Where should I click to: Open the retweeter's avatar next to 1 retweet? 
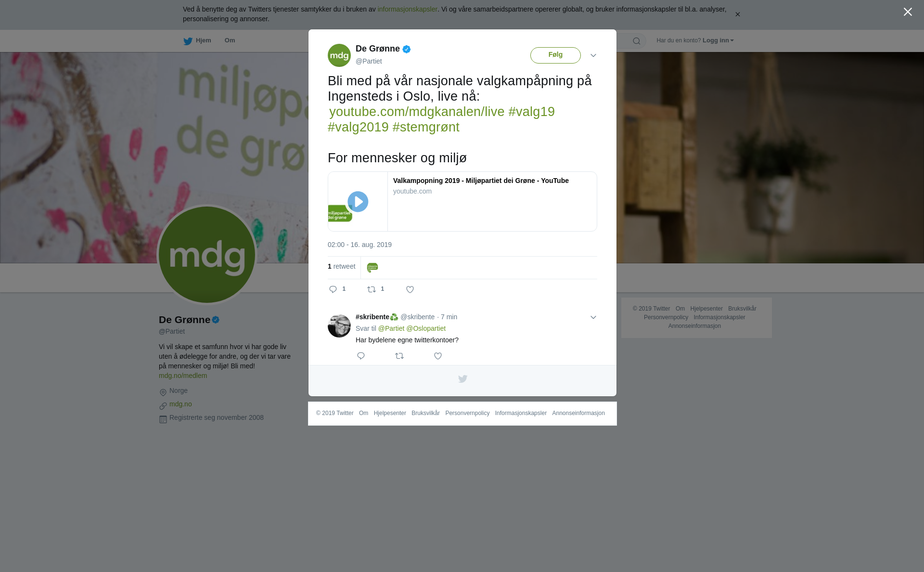coord(372,268)
